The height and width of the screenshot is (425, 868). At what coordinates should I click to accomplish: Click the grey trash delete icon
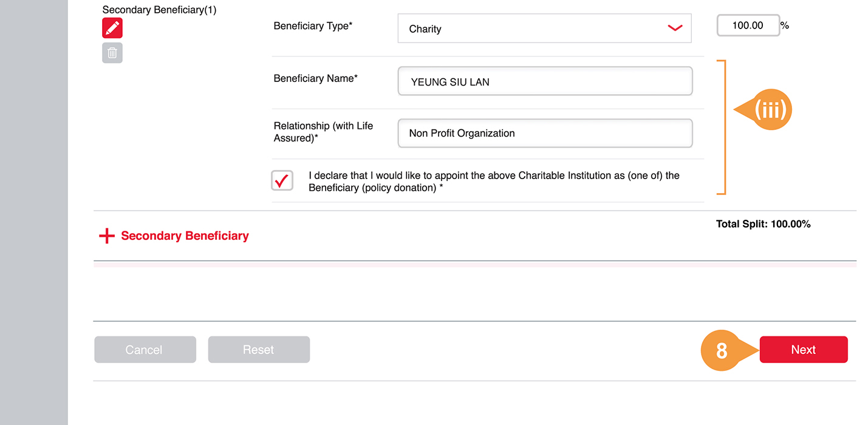pos(112,53)
